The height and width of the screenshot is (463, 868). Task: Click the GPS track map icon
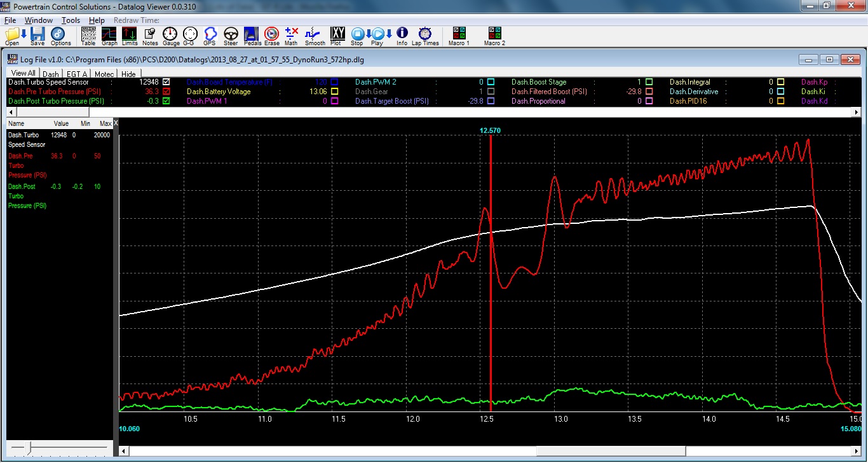pos(210,35)
